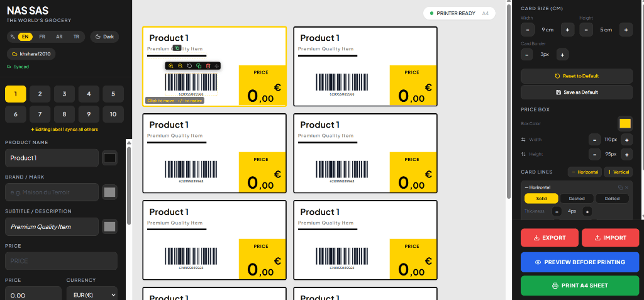Switch language to AR
The width and height of the screenshot is (644, 300).
click(x=59, y=36)
